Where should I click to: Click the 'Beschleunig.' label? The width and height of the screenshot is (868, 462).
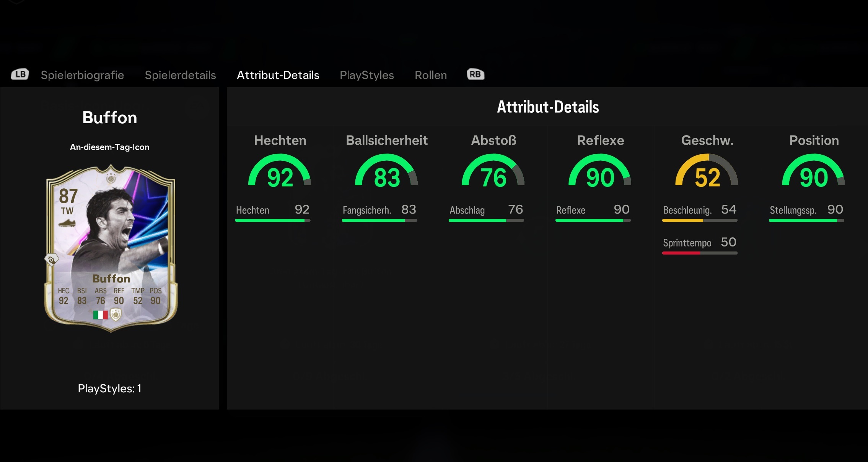(x=687, y=210)
